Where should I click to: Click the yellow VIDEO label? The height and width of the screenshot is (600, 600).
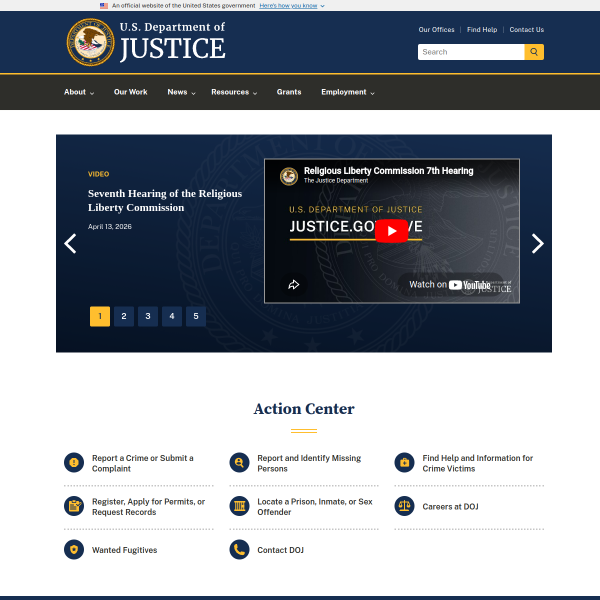point(98,174)
